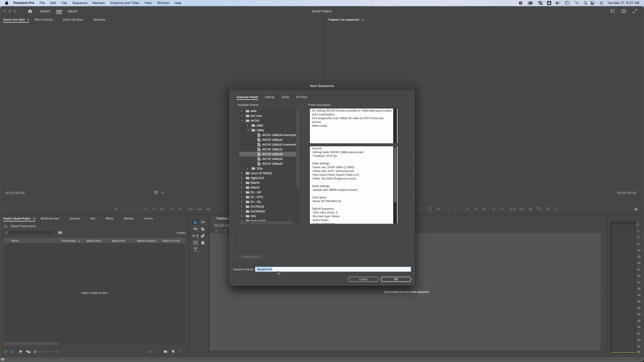Click Lift icon in Program monitor
The image size is (644, 362).
(x=513, y=209)
